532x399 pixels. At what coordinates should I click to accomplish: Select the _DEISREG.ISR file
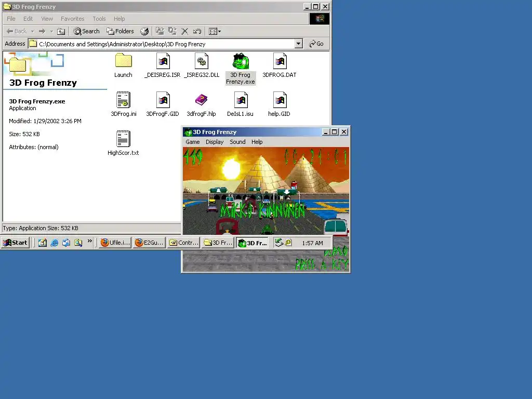tap(163, 65)
